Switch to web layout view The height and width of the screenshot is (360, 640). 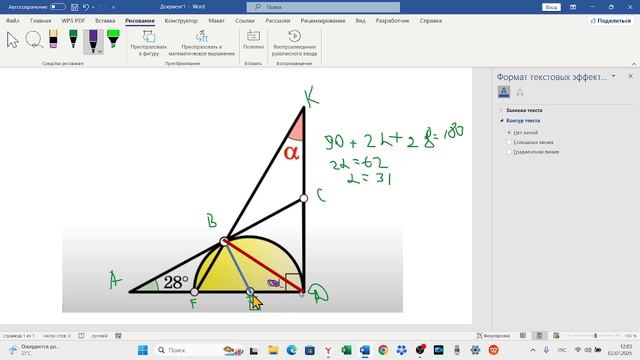pos(556,336)
